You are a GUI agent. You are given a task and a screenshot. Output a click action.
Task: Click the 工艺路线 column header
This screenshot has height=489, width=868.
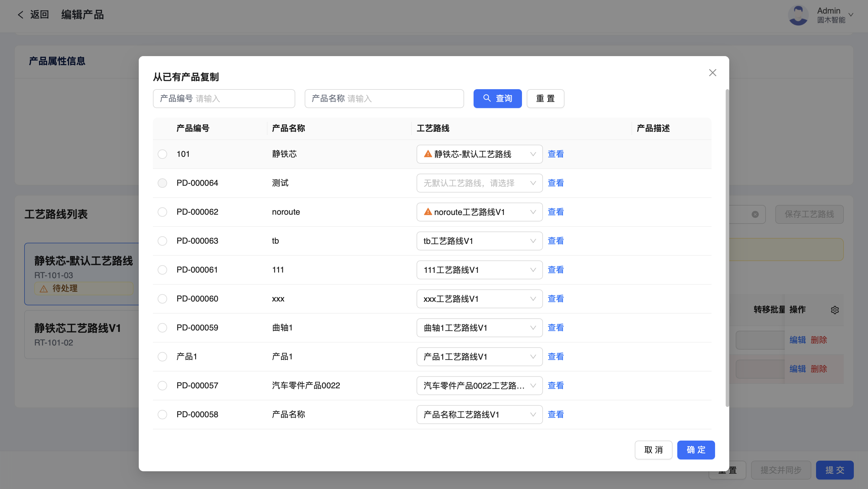433,128
